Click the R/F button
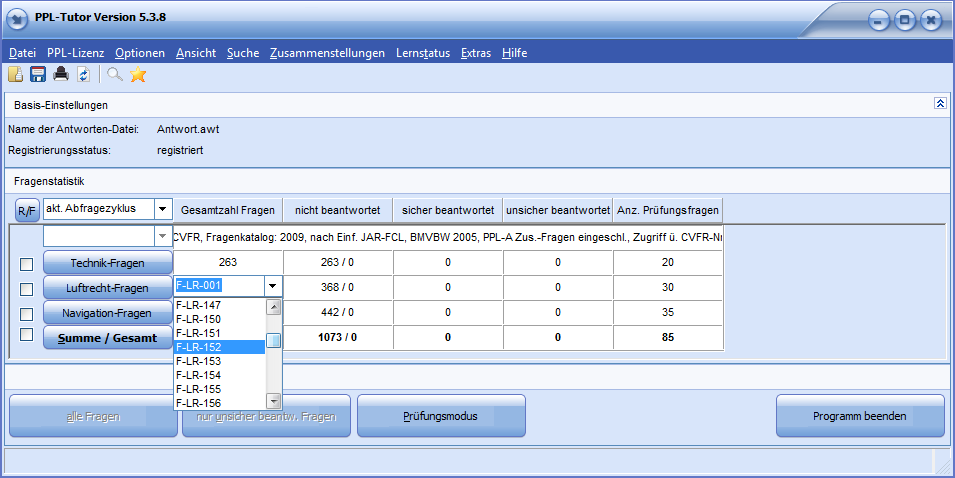 pos(27,211)
